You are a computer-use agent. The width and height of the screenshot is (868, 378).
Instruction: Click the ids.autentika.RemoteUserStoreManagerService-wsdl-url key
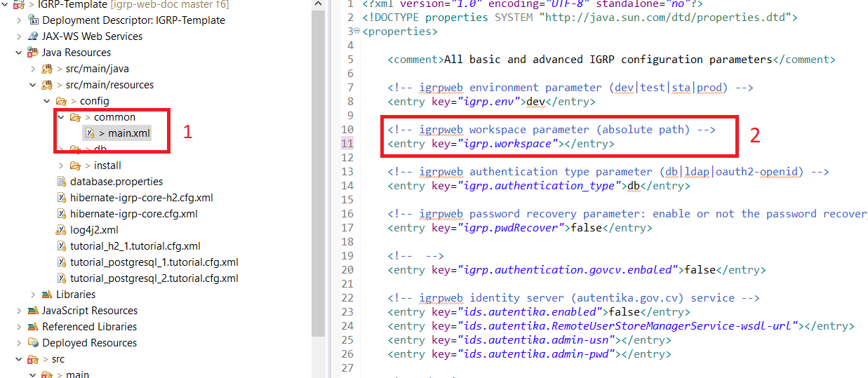click(x=627, y=326)
